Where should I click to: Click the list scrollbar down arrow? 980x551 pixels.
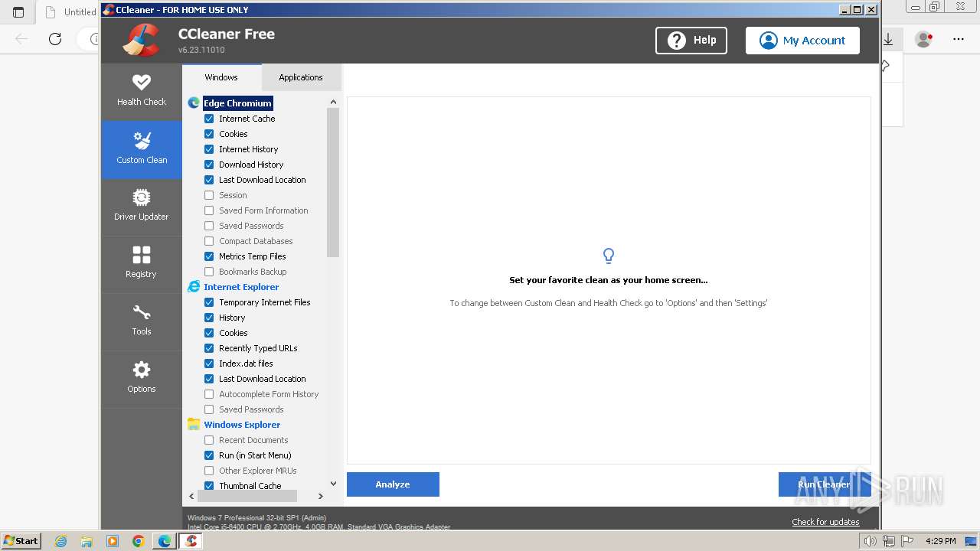(x=333, y=484)
